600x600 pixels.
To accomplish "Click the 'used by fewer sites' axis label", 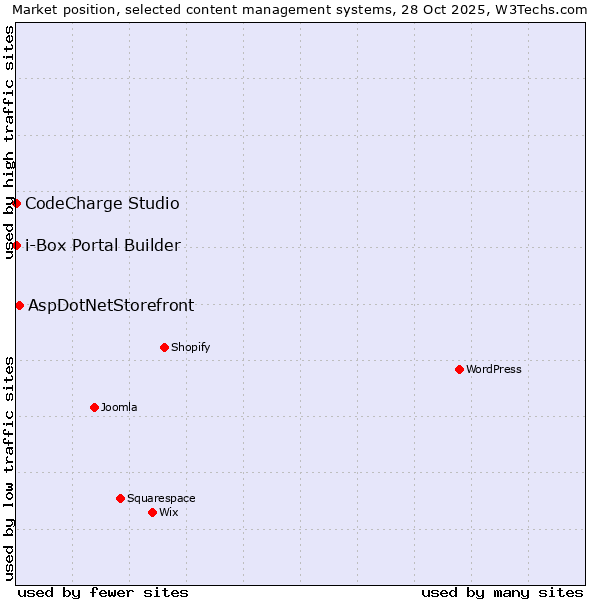I will tap(103, 592).
